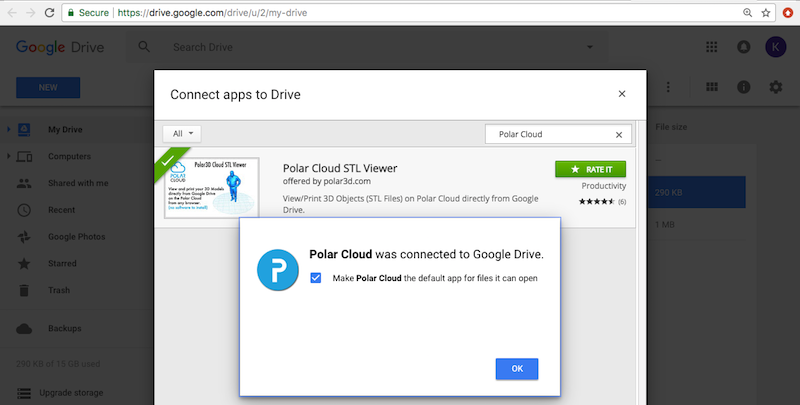
Task: Click the OK button in the dialog
Action: pos(517,369)
